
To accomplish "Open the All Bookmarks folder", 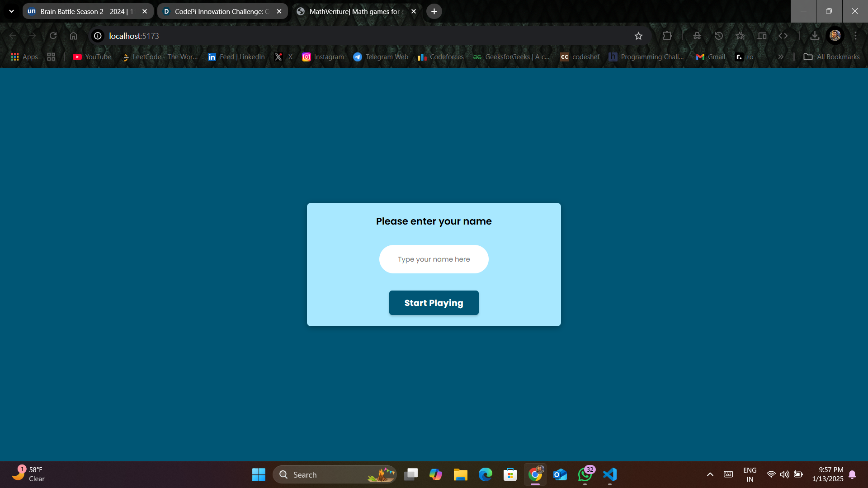I will 832,57.
